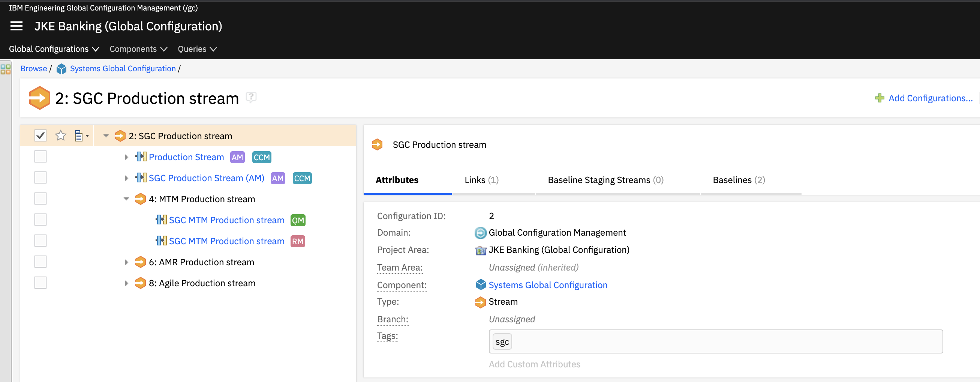980x382 pixels.
Task: Click the sidebar grid view icon
Action: pyautogui.click(x=6, y=69)
